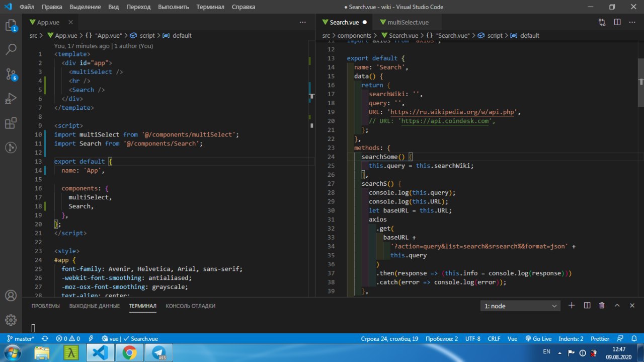Viewport: 644px width, 362px height.
Task: Kill the terminal with the trash icon
Action: point(602,306)
